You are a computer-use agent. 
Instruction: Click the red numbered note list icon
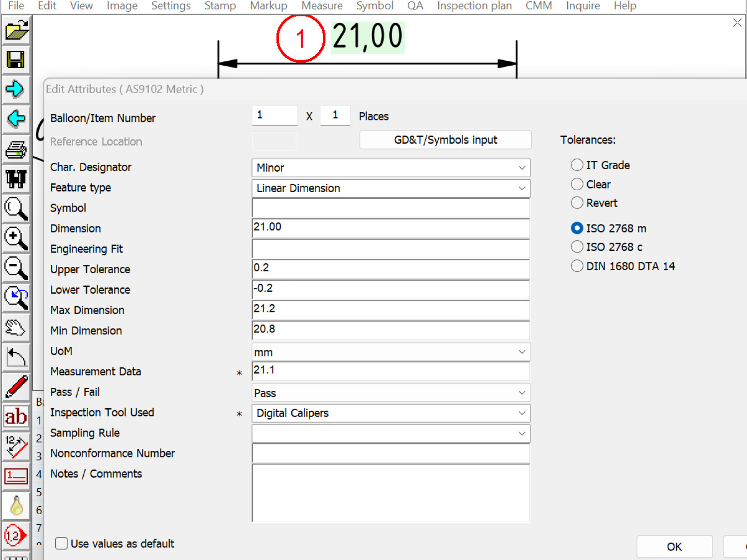[x=16, y=476]
